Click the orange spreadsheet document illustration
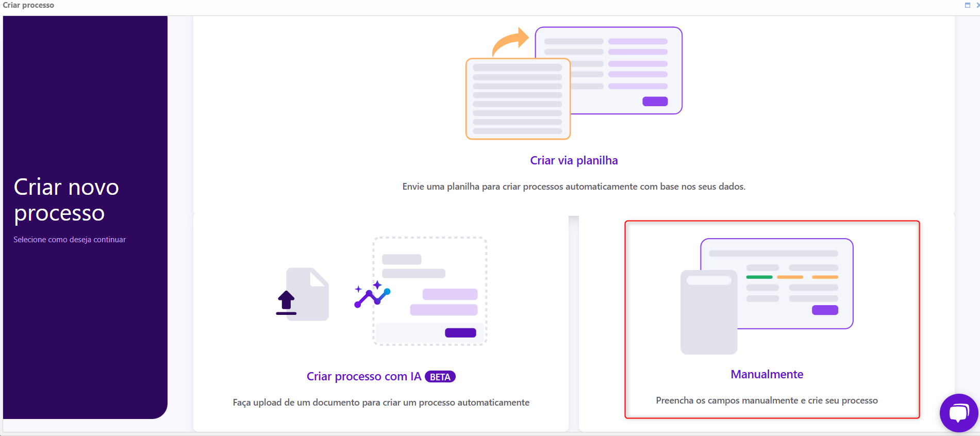 [518, 99]
